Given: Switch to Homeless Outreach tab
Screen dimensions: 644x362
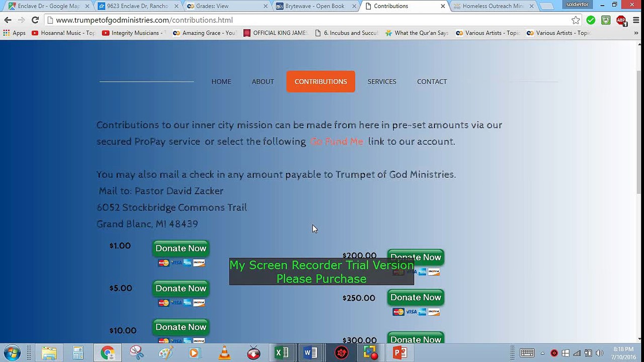Looking at the screenshot, I should pyautogui.click(x=493, y=6).
